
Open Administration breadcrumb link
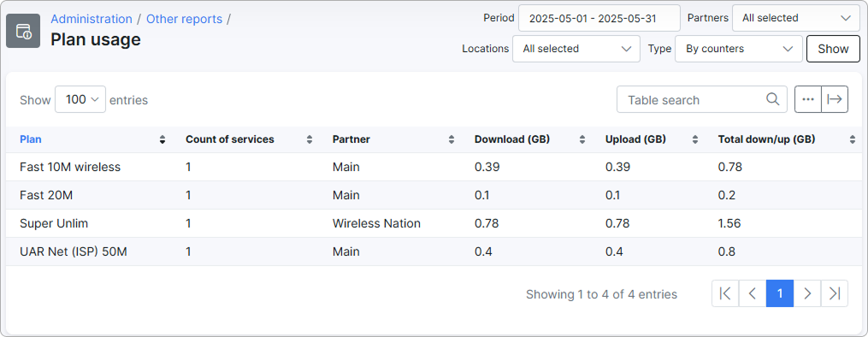click(92, 19)
